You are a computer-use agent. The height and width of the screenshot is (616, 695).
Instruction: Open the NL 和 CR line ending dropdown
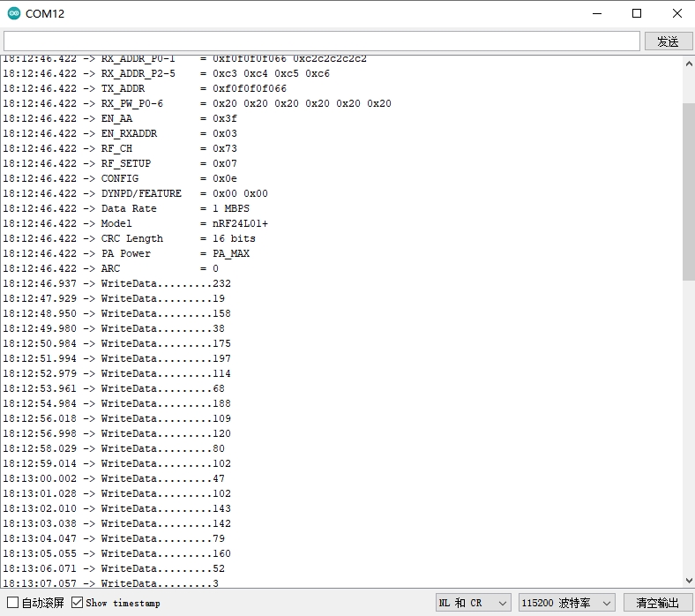[473, 603]
